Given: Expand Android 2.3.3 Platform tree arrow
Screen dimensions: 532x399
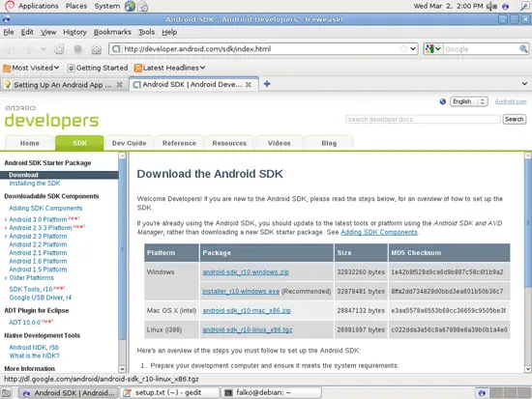Looking at the screenshot, I should [6, 228].
